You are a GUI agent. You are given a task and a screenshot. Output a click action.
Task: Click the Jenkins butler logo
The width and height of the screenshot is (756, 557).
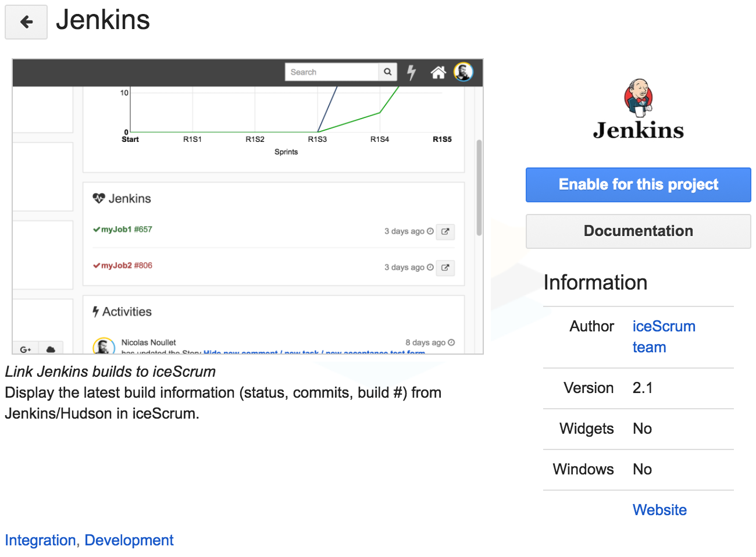[x=638, y=110]
